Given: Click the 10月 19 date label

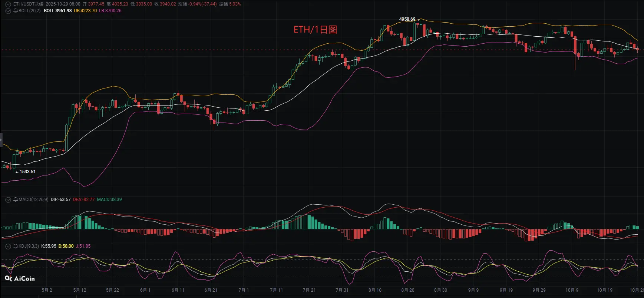Looking at the screenshot, I should [x=605, y=290].
